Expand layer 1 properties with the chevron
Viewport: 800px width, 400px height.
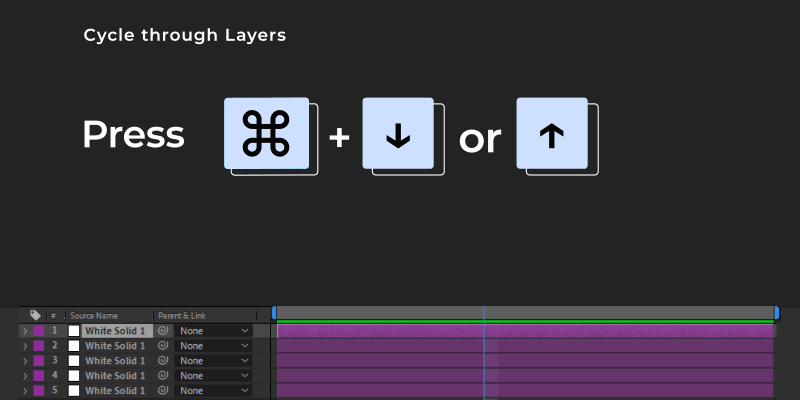(25, 331)
